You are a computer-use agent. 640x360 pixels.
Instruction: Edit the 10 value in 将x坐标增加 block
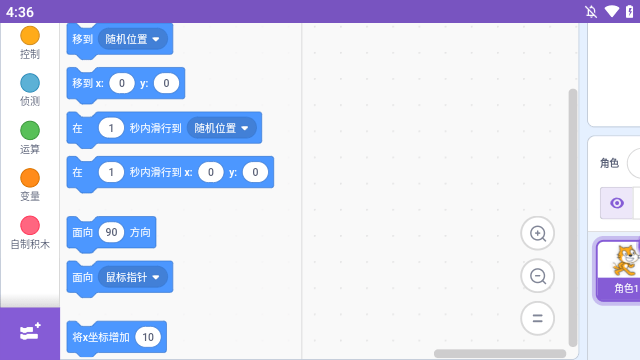click(x=148, y=337)
